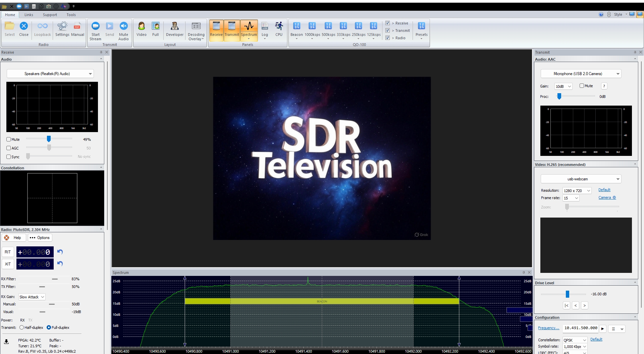
Task: Toggle the Receive panel button
Action: [x=216, y=30]
